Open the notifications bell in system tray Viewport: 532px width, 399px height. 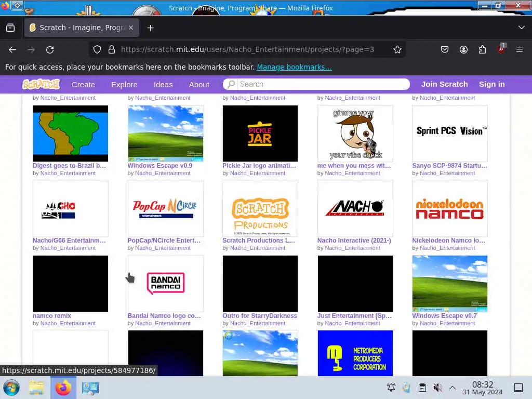point(391,387)
